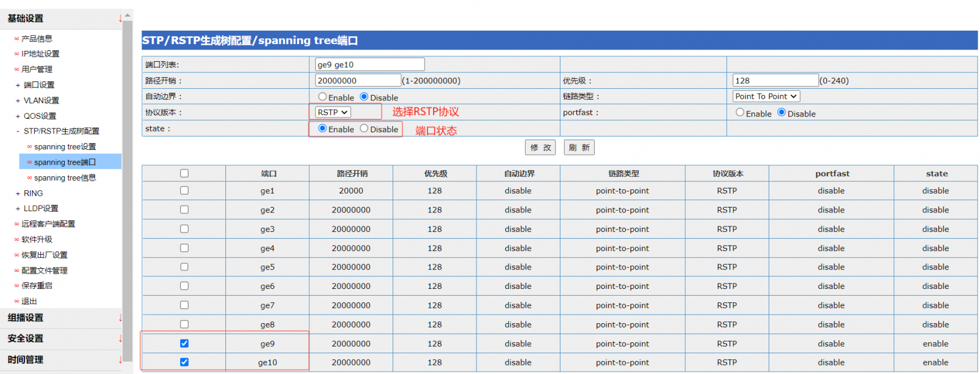Collapse the STP/RSTP生成树配置 tree node

pyautogui.click(x=18, y=131)
